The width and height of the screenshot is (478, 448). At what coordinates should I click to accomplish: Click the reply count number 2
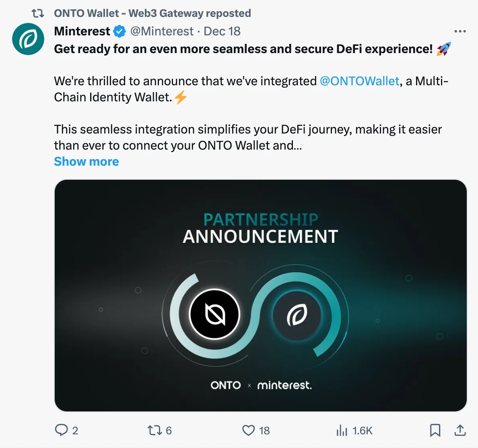click(x=75, y=431)
